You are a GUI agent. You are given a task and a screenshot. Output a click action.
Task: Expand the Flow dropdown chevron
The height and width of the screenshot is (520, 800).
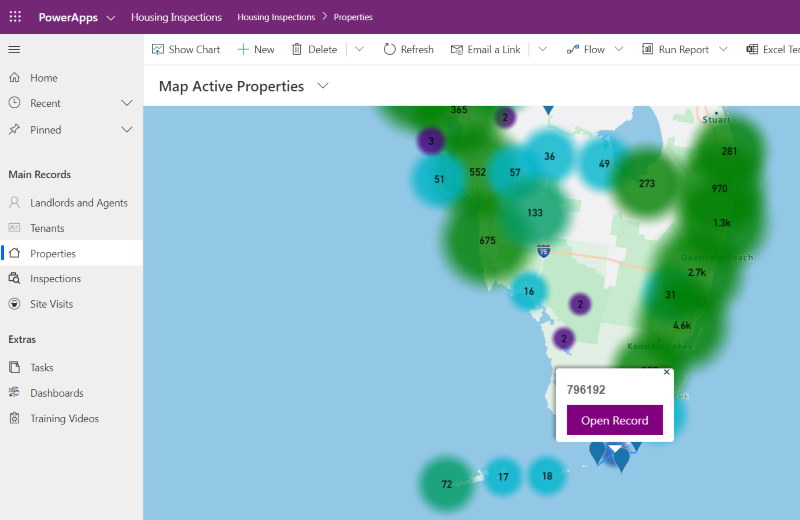click(x=619, y=49)
